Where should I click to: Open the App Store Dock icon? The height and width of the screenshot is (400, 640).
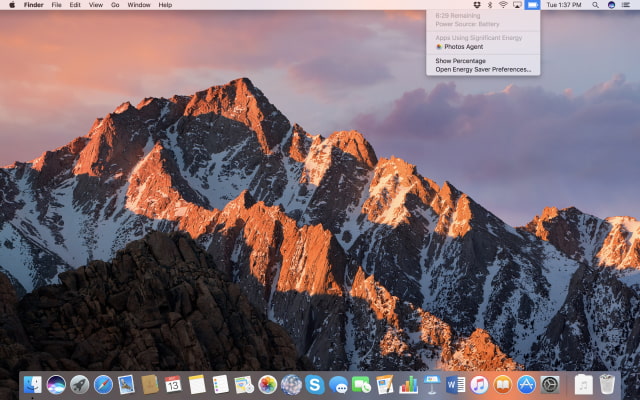point(526,384)
